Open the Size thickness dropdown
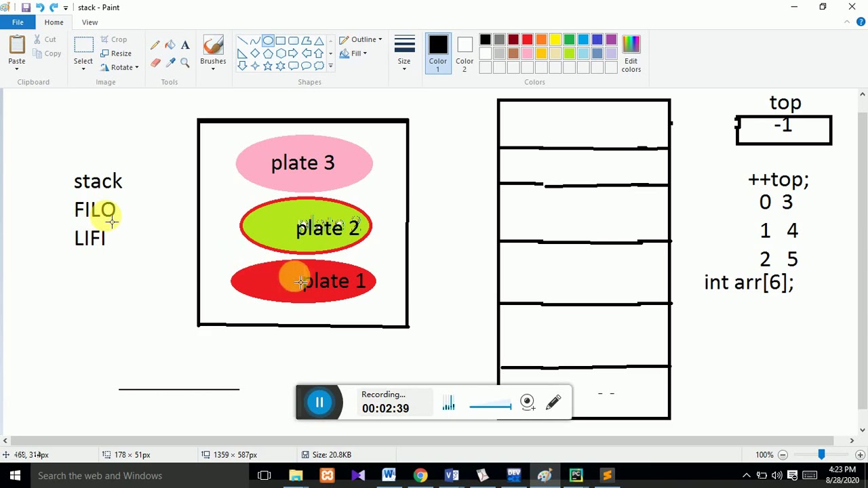 click(x=404, y=53)
